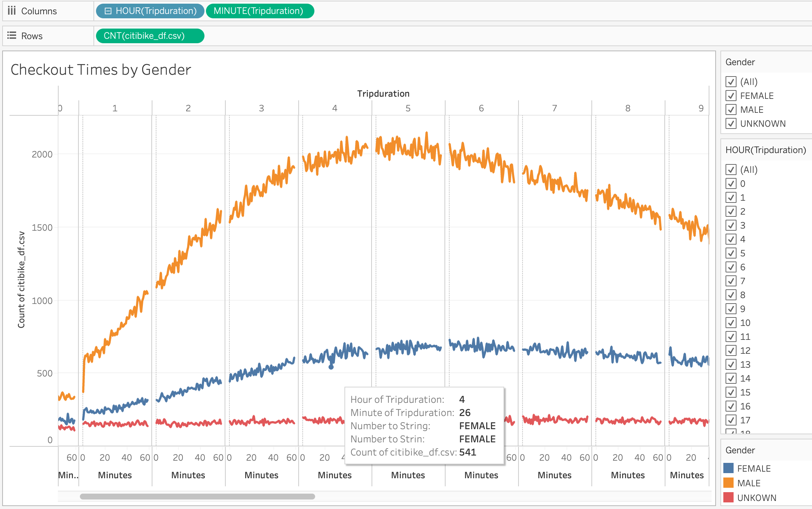Click the red UNKOWN legend swatch

(728, 498)
